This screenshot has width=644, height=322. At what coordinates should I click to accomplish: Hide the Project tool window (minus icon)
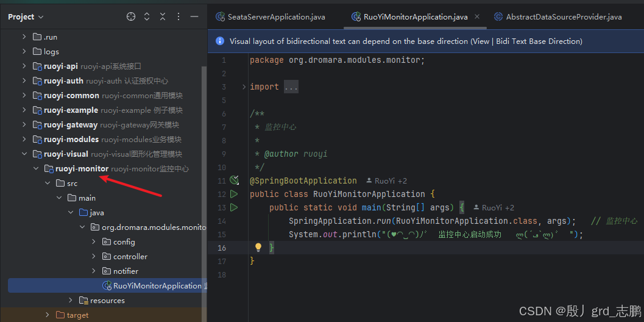194,17
